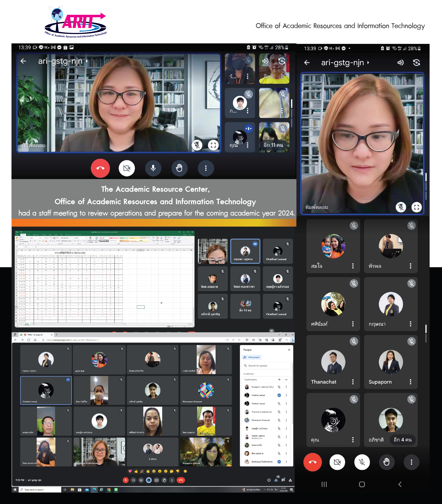The width and height of the screenshot is (442, 504).
Task: Click the Add people button
Action: point(252,357)
